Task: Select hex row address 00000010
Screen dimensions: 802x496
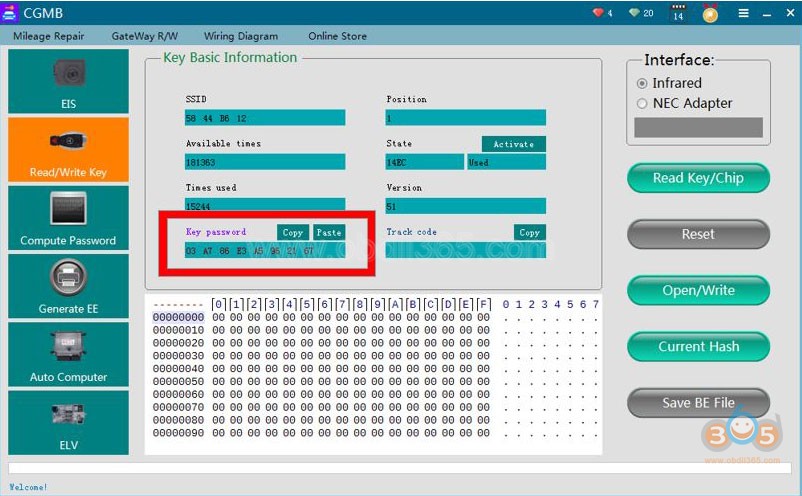Action: pyautogui.click(x=179, y=330)
